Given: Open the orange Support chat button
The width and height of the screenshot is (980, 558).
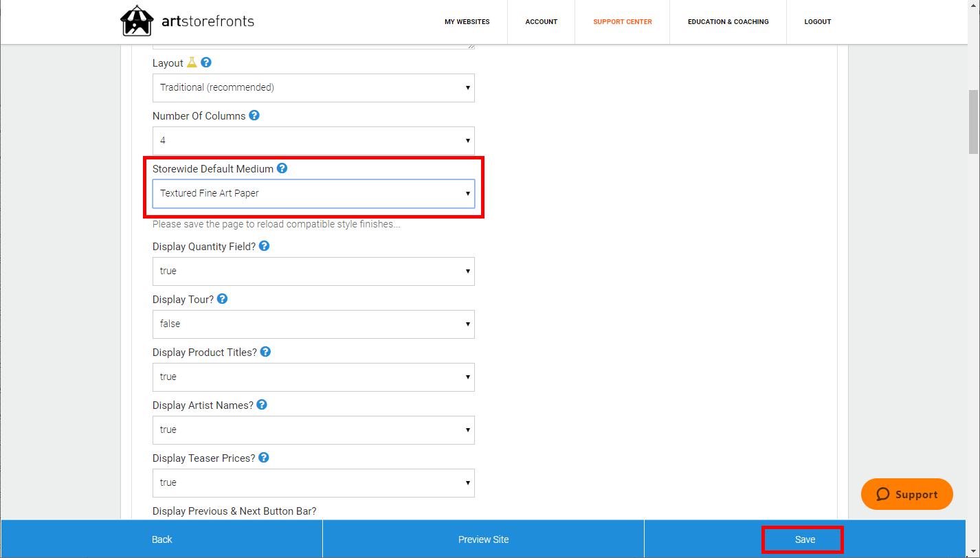Looking at the screenshot, I should click(x=907, y=494).
